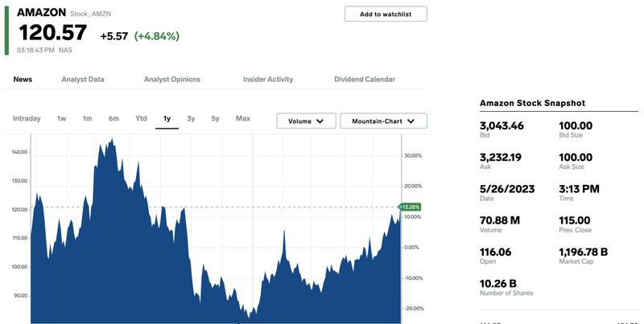Screen dimensions: 644x324
Task: Select the Max chart range
Action: point(243,118)
